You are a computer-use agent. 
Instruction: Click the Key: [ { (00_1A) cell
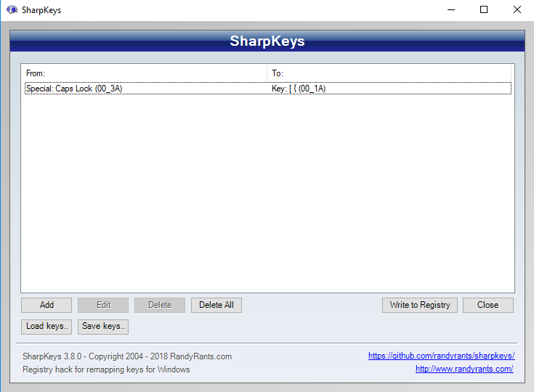point(299,89)
